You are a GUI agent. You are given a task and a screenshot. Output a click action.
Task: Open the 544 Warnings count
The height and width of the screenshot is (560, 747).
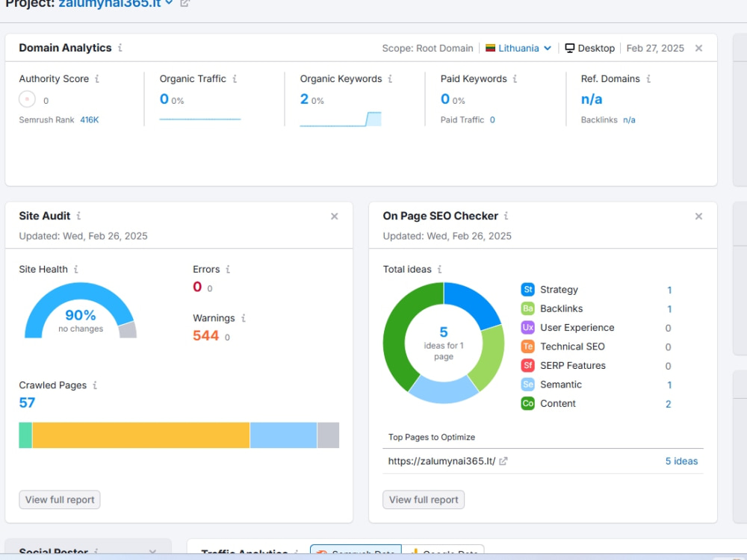[x=206, y=336]
